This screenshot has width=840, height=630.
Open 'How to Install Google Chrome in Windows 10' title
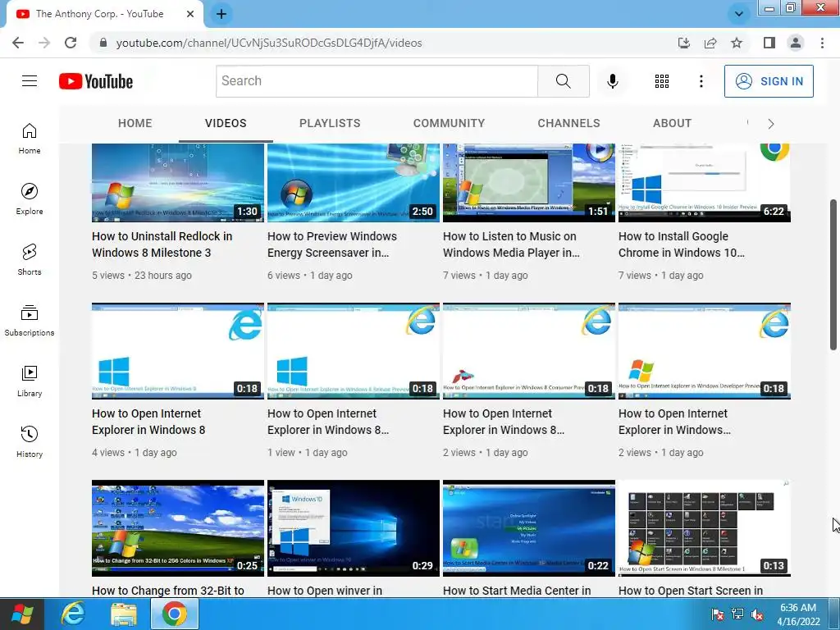(x=682, y=244)
